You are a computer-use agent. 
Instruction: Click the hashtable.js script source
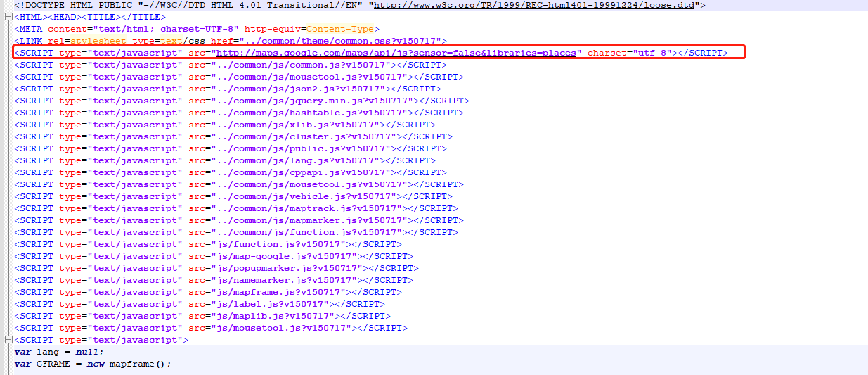[309, 113]
